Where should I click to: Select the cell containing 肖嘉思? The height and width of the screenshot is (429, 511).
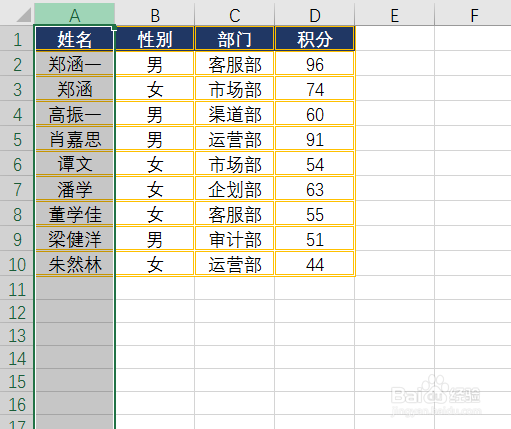(x=75, y=139)
